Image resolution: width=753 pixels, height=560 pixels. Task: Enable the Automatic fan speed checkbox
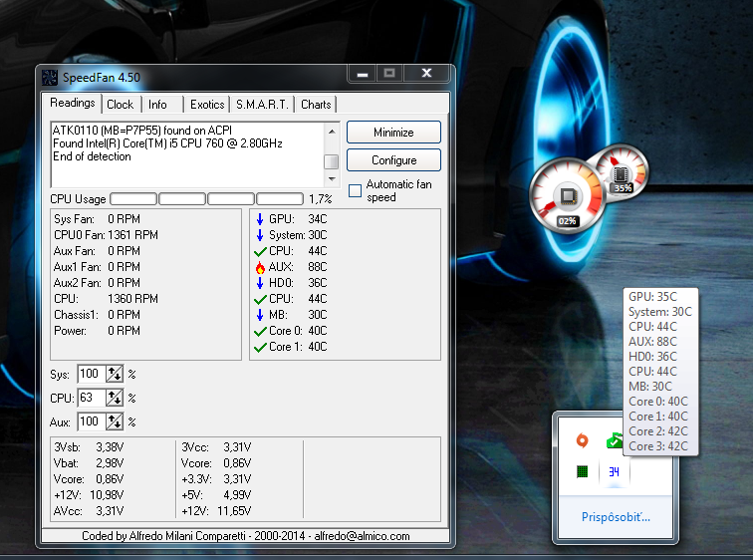coord(356,190)
